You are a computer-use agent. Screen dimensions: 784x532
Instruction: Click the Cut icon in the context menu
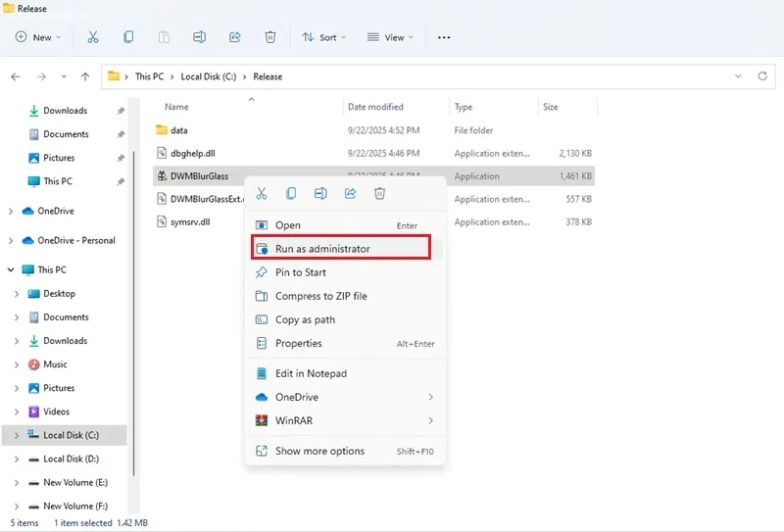point(262,194)
